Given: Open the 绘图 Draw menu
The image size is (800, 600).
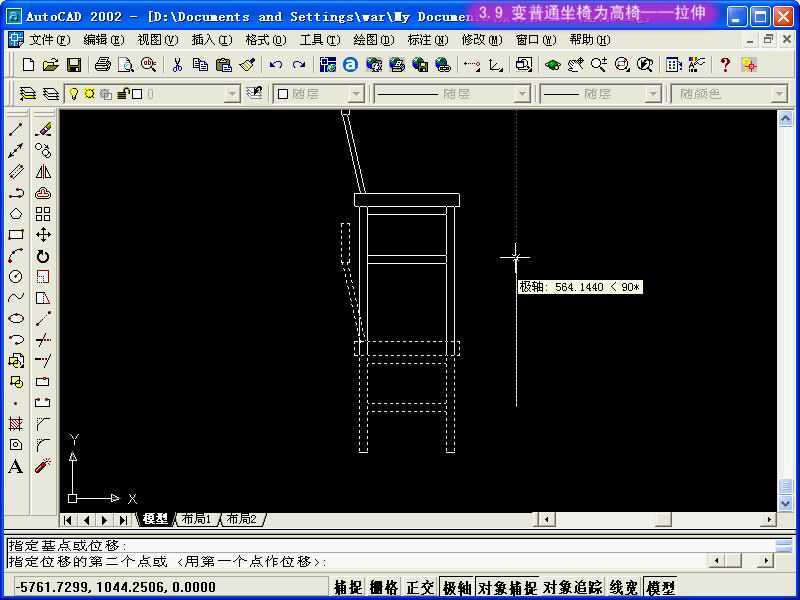Looking at the screenshot, I should [x=374, y=40].
